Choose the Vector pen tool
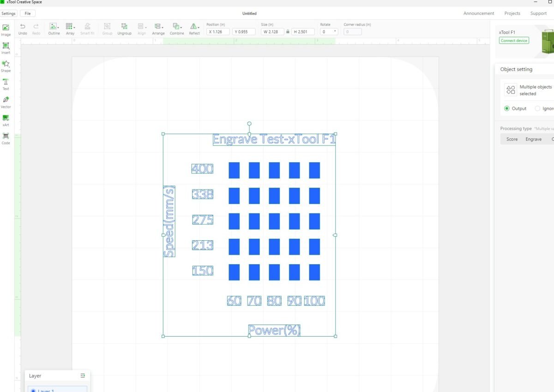This screenshot has height=392, width=554. (6, 102)
